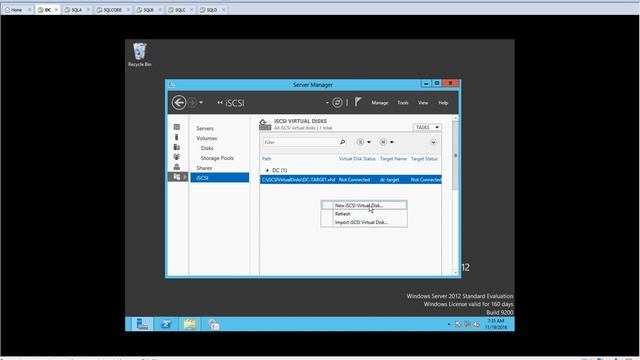Expand the filter criteria chevron

433,142
